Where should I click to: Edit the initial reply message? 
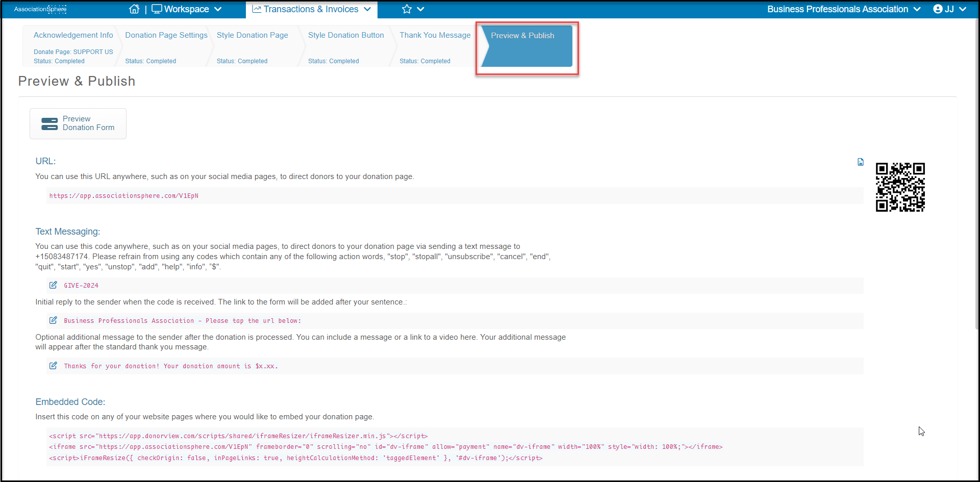tap(53, 320)
